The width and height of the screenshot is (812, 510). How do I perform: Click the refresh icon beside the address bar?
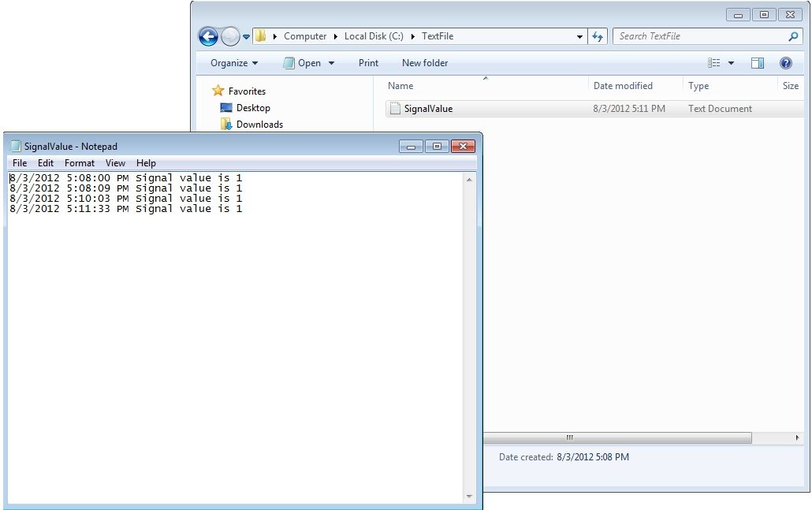pyautogui.click(x=598, y=35)
